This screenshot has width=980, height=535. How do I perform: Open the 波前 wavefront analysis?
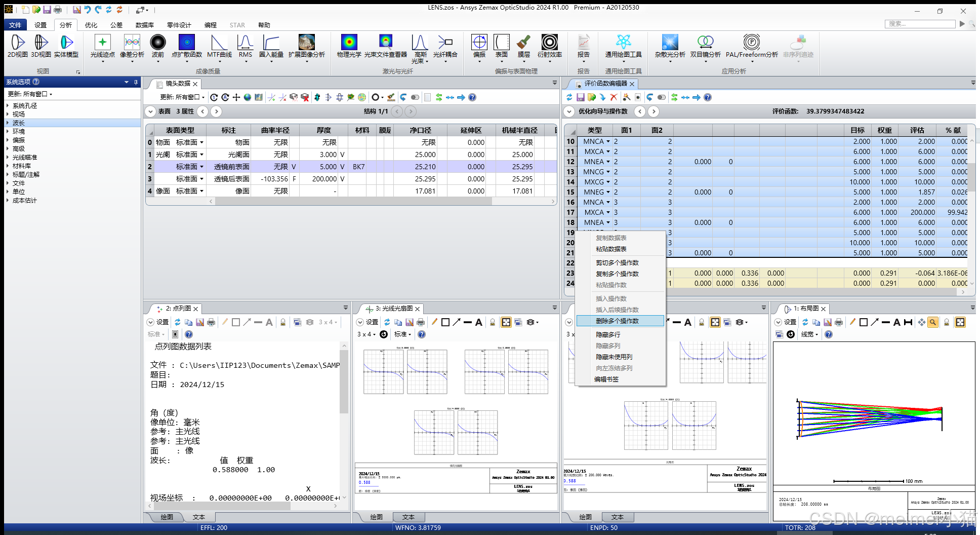click(158, 48)
